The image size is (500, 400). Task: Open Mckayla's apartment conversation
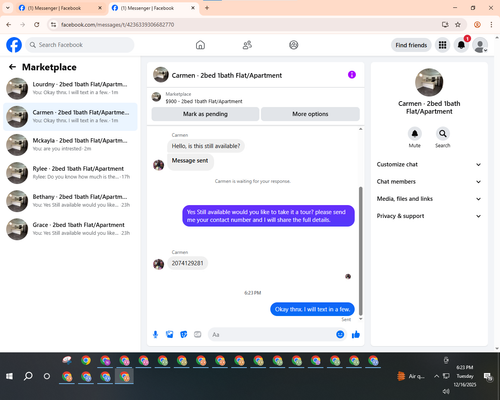(70, 145)
